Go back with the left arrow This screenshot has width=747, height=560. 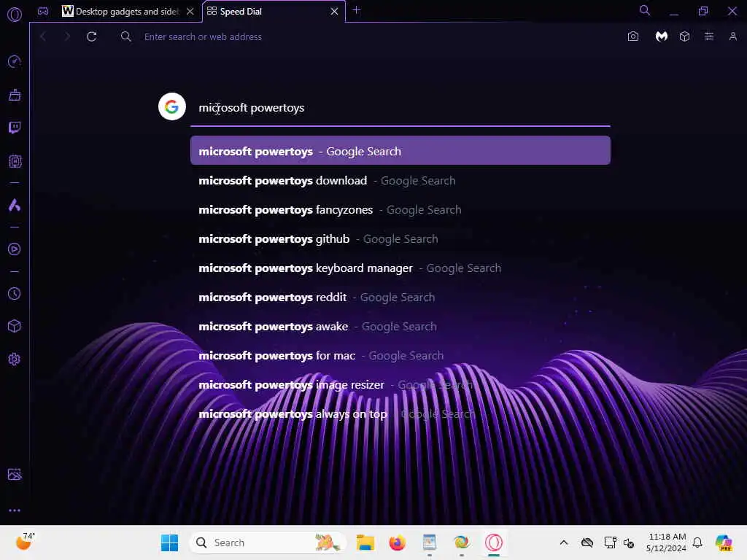[43, 36]
